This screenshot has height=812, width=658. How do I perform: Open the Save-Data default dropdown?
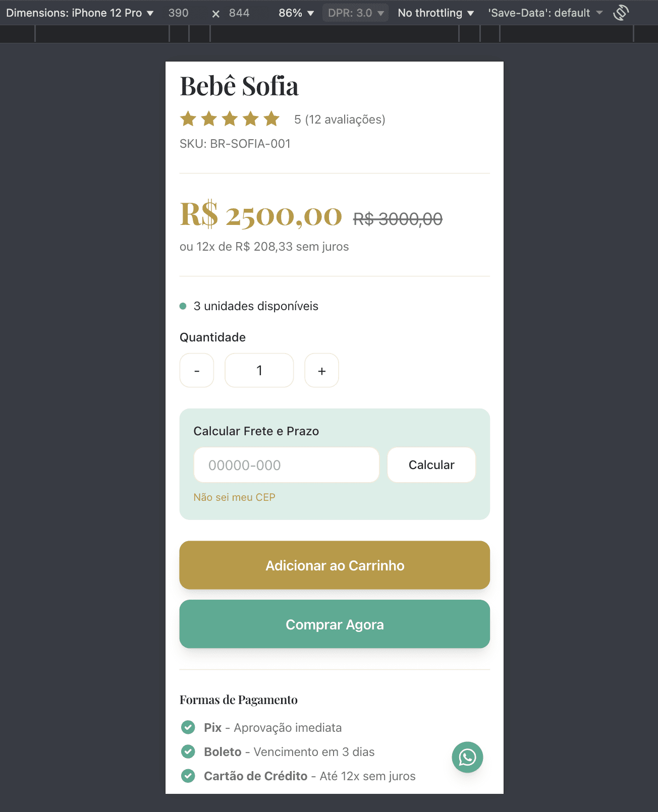[545, 13]
